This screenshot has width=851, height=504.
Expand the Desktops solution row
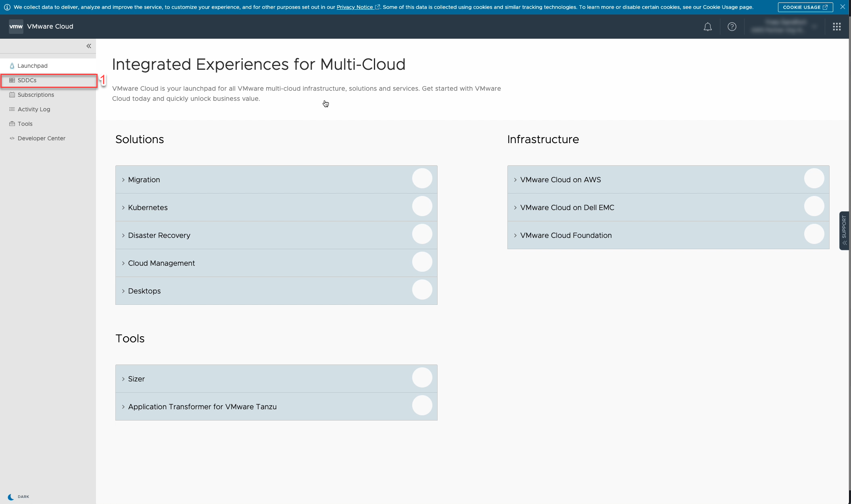276,291
